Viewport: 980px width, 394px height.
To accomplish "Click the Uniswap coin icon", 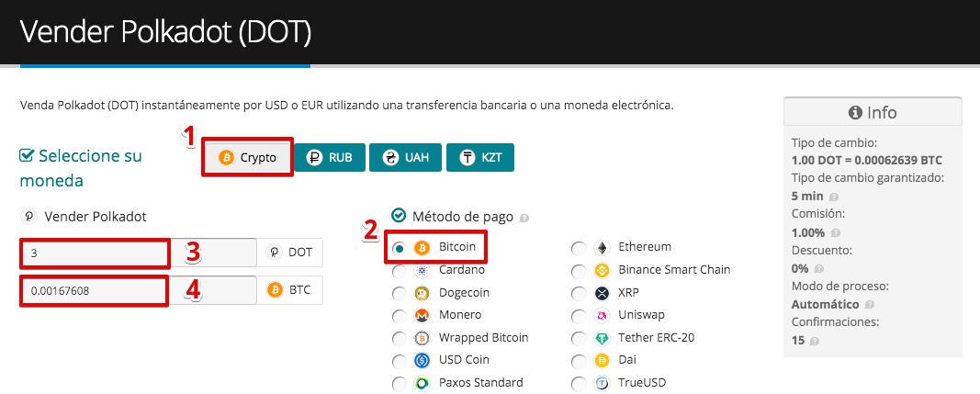I will pyautogui.click(x=602, y=315).
